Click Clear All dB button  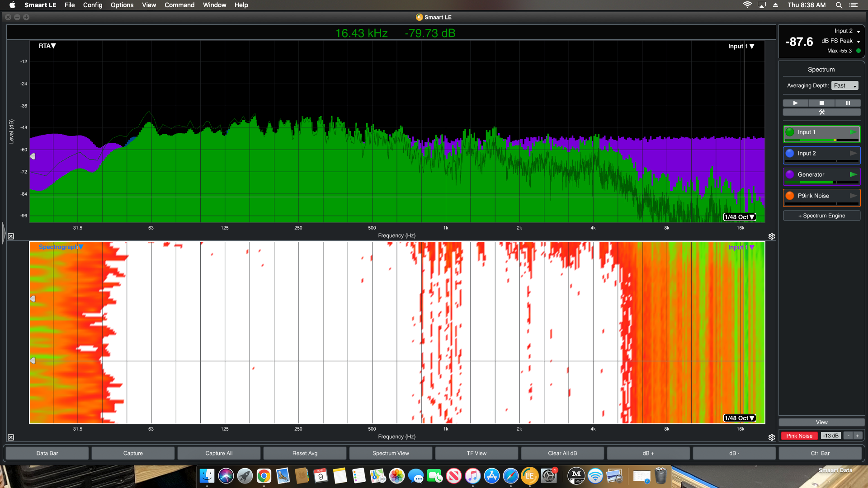(562, 453)
